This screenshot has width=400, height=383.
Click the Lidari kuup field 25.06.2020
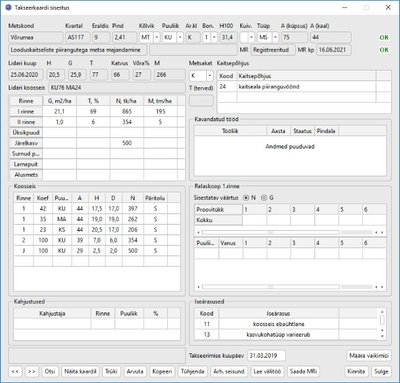click(x=25, y=75)
